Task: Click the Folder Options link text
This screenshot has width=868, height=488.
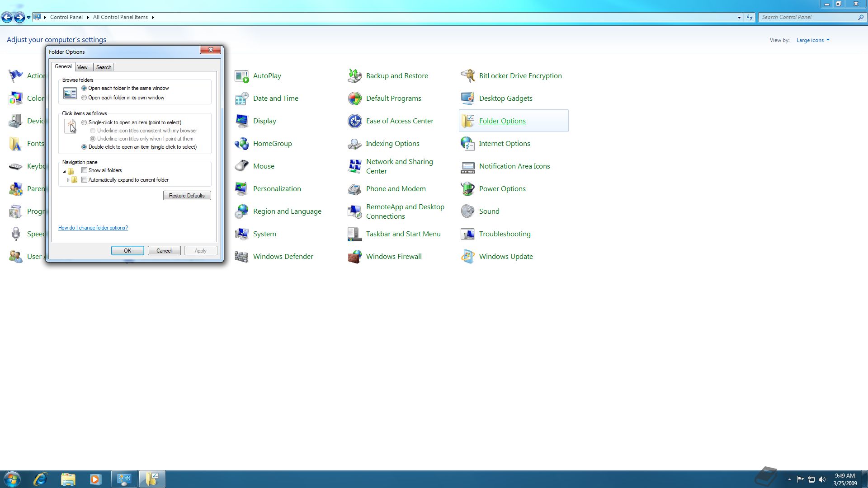Action: tap(502, 121)
